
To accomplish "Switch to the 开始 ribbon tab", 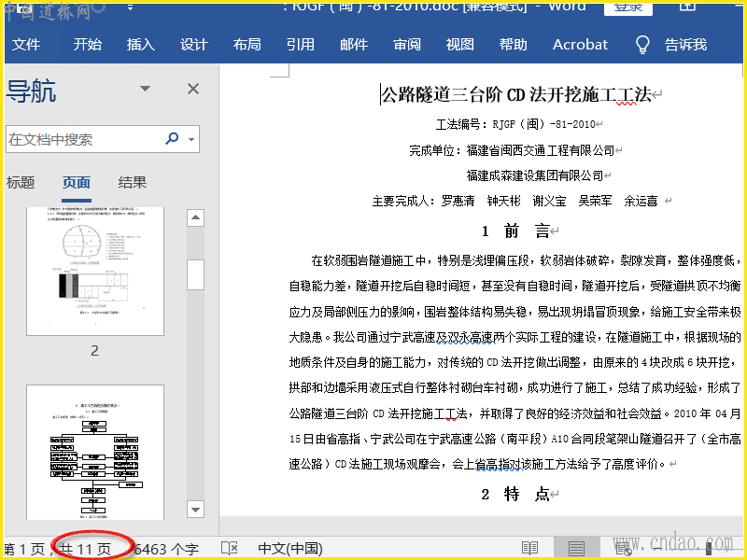I will (x=87, y=45).
